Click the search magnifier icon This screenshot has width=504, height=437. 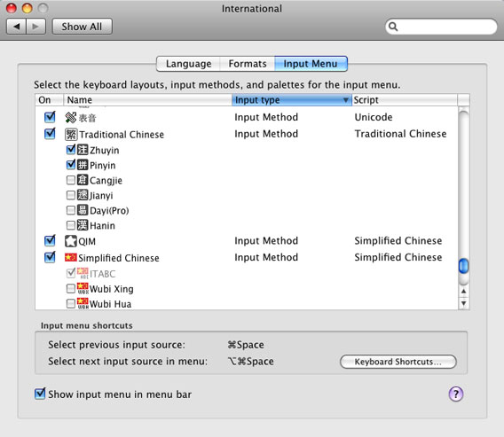pyautogui.click(x=393, y=27)
